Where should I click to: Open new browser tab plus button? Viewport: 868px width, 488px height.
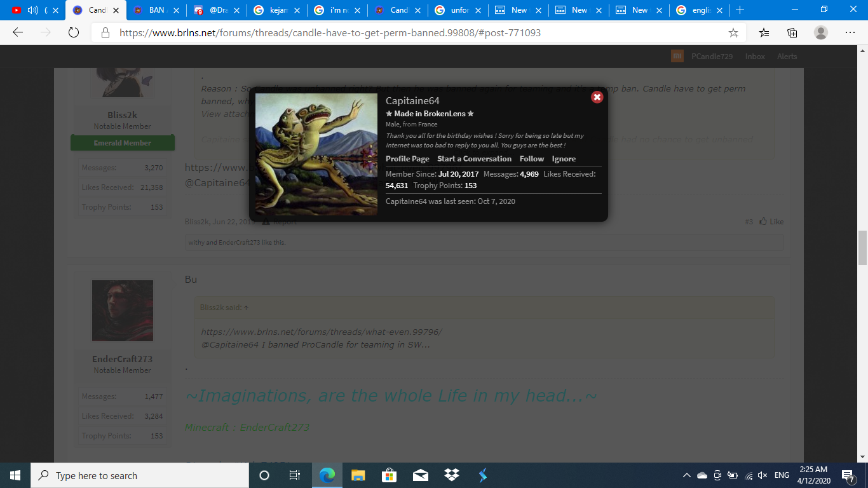tap(740, 10)
